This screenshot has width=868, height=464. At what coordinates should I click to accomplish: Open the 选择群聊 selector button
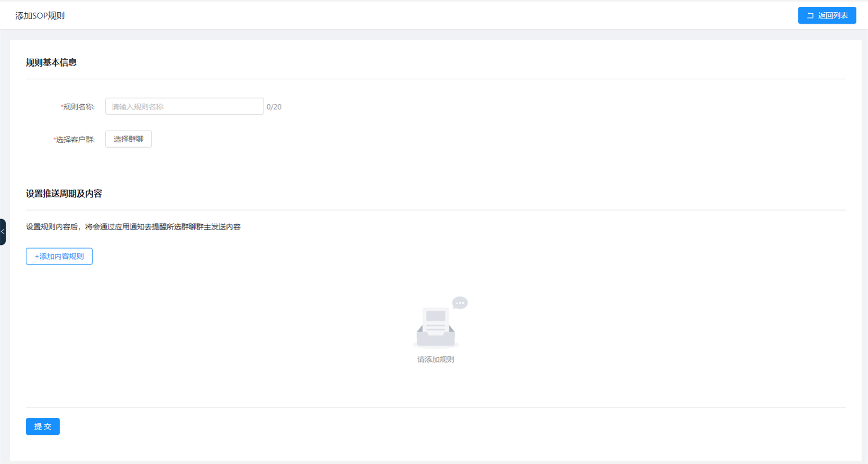click(x=129, y=139)
